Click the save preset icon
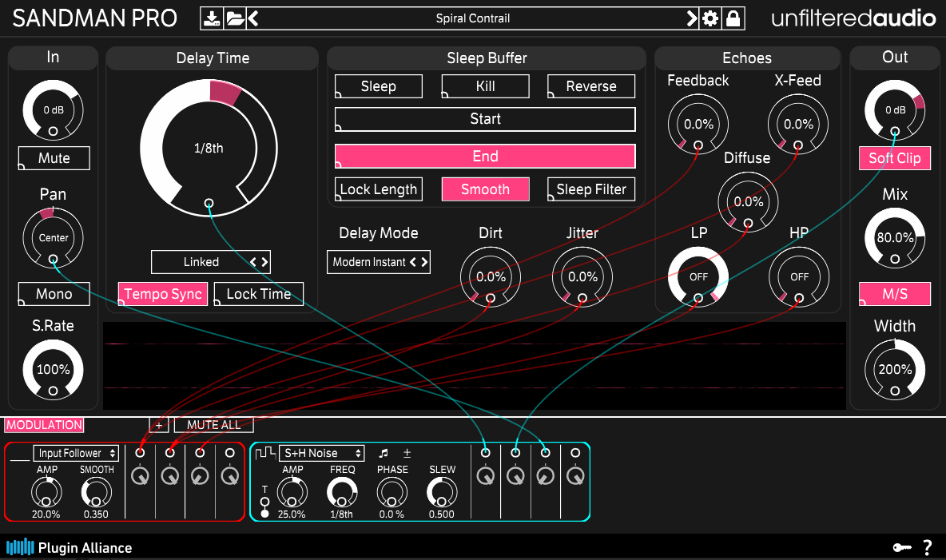 tap(213, 18)
